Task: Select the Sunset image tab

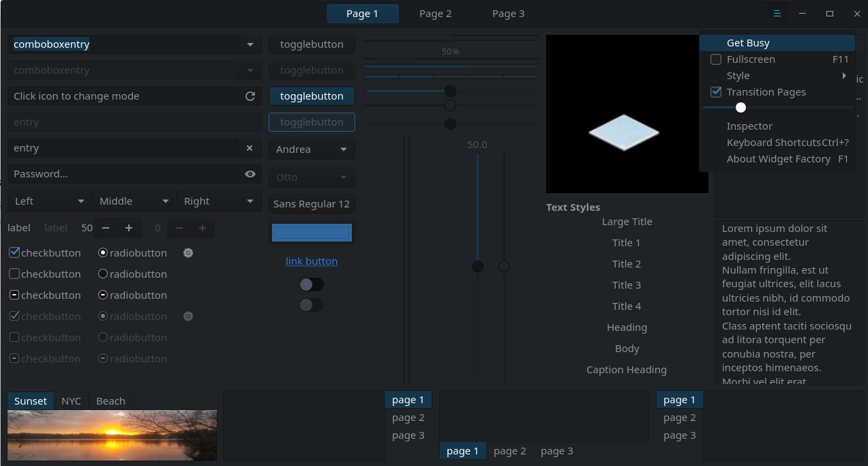Action: coord(31,401)
